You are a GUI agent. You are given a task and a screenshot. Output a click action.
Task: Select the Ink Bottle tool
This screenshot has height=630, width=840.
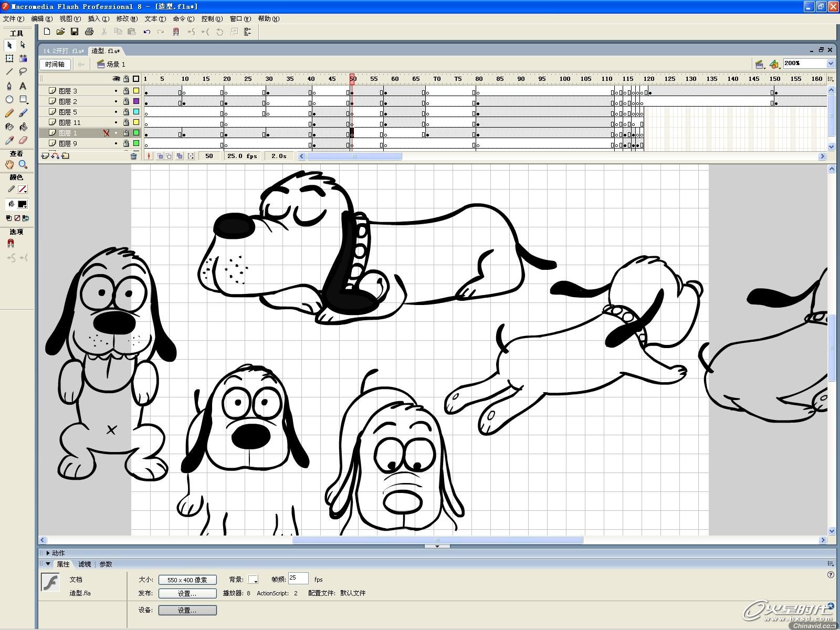click(x=9, y=127)
